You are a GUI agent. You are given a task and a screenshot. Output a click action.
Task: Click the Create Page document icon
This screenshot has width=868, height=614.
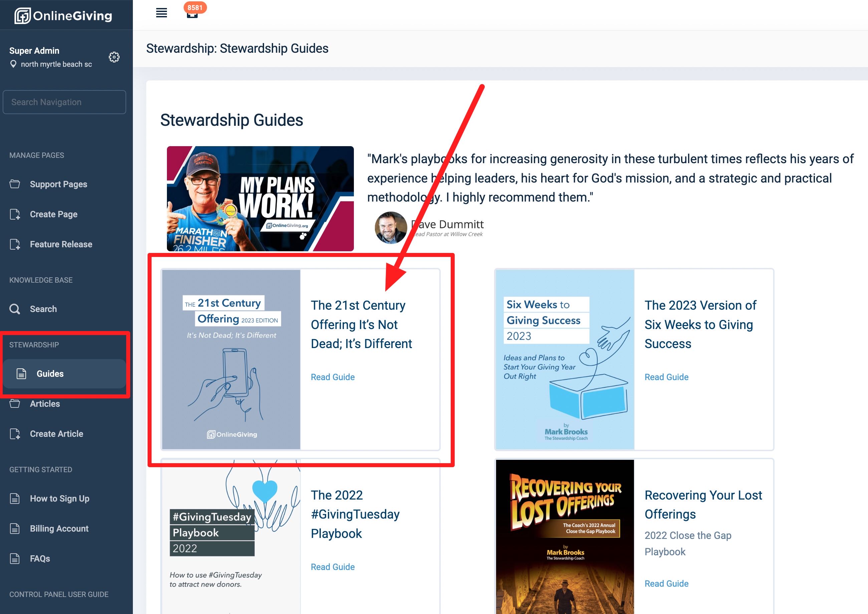click(x=15, y=214)
